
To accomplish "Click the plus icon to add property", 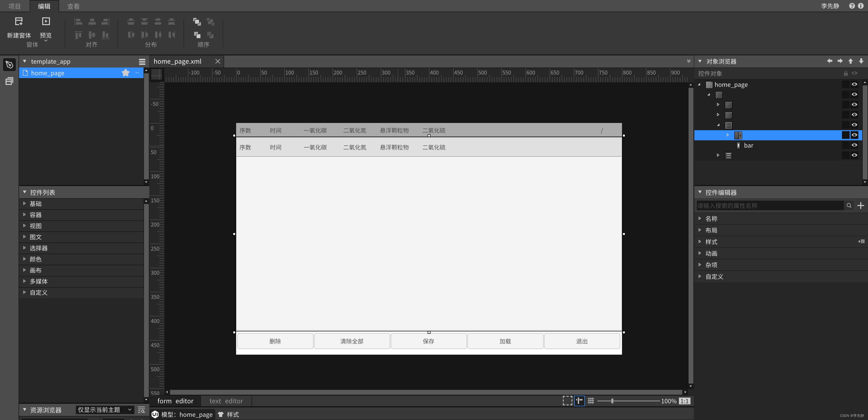I will 861,205.
